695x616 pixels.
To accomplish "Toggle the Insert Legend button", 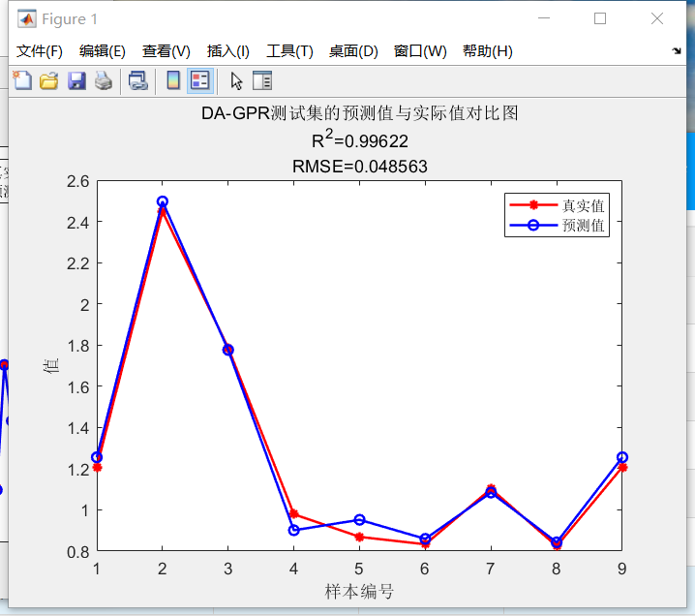I will click(200, 81).
